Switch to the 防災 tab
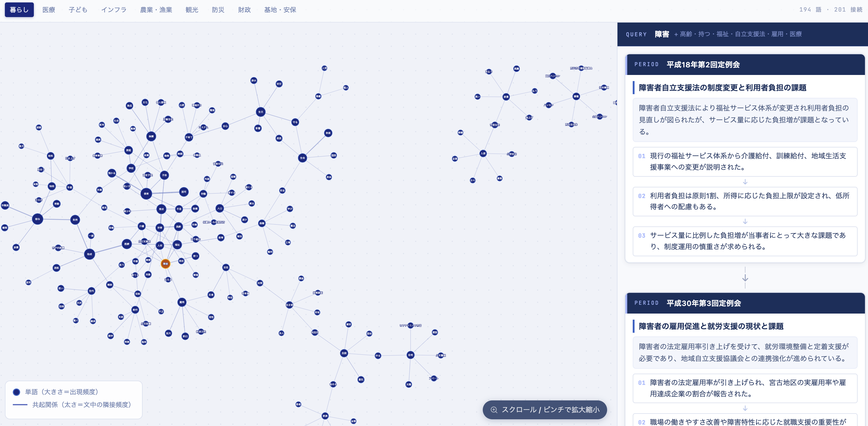This screenshot has width=868, height=426. 218,10
